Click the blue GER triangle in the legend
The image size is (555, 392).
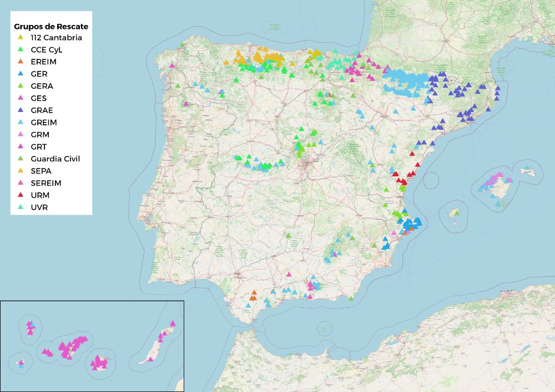[19, 74]
